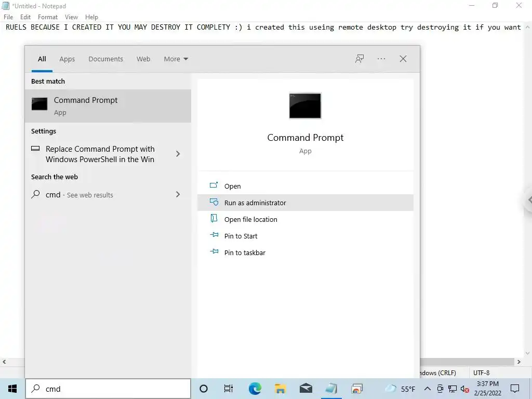Screen dimensions: 532x399
Task: Open the search feedback person icon
Action: coord(360,59)
